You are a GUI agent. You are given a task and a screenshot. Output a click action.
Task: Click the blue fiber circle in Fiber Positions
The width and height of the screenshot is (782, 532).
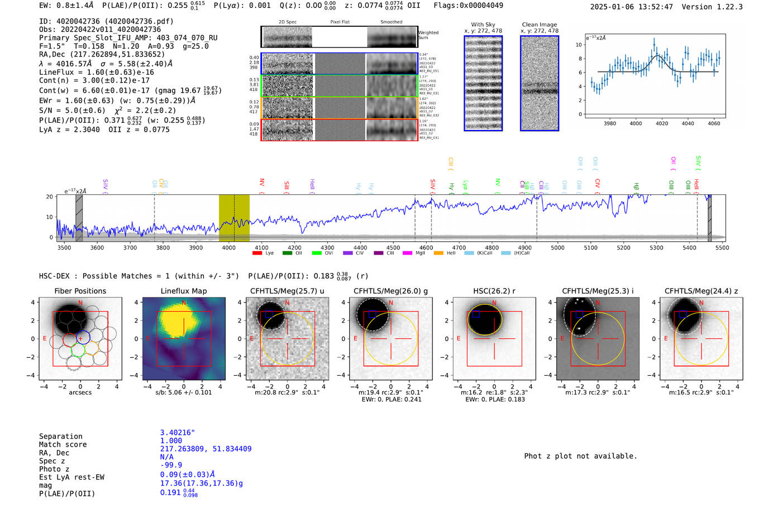click(x=83, y=337)
